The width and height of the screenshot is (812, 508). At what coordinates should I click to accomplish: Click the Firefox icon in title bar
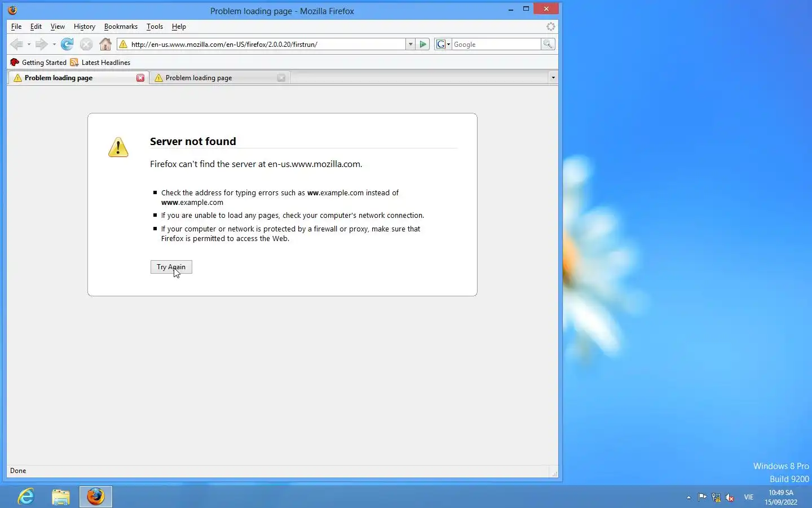pyautogui.click(x=12, y=10)
